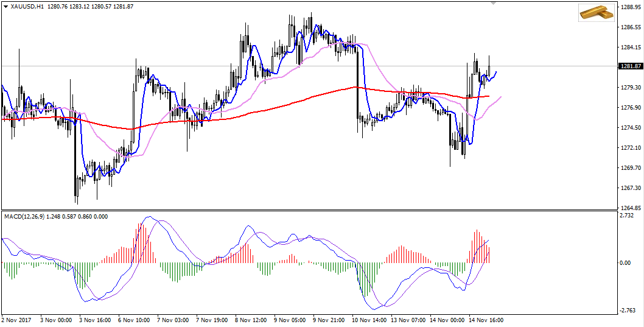Click the 6 Nov 10:00 time label
The image size is (644, 327).
point(135,320)
